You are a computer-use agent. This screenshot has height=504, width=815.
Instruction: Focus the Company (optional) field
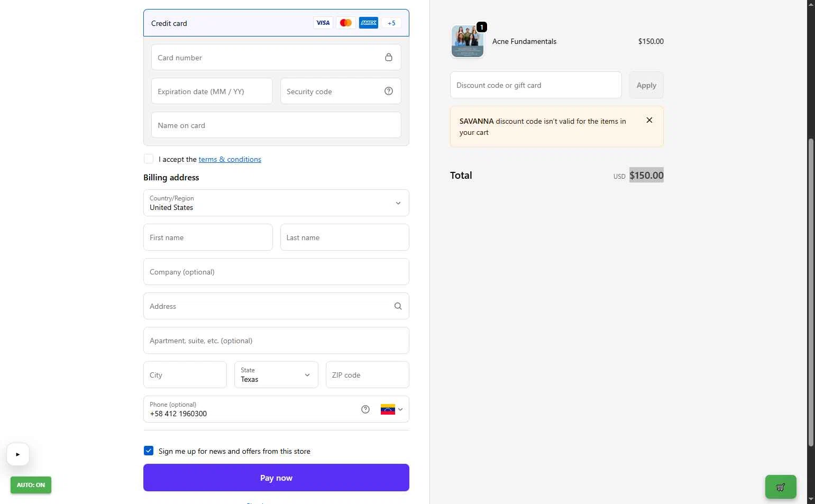tap(276, 272)
